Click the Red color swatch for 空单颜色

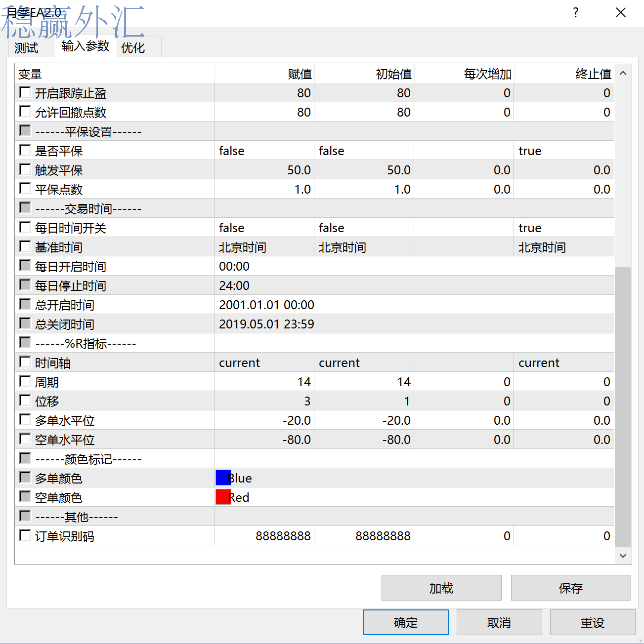[223, 497]
